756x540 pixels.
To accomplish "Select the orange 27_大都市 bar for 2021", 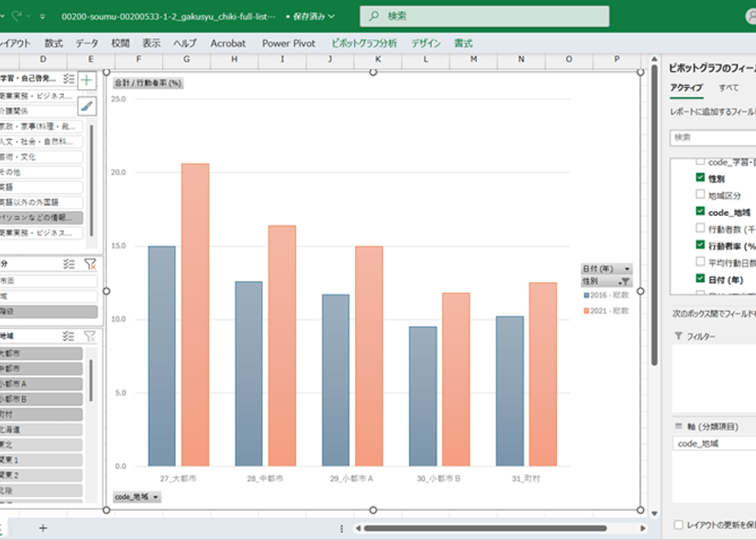I will coord(196,315).
